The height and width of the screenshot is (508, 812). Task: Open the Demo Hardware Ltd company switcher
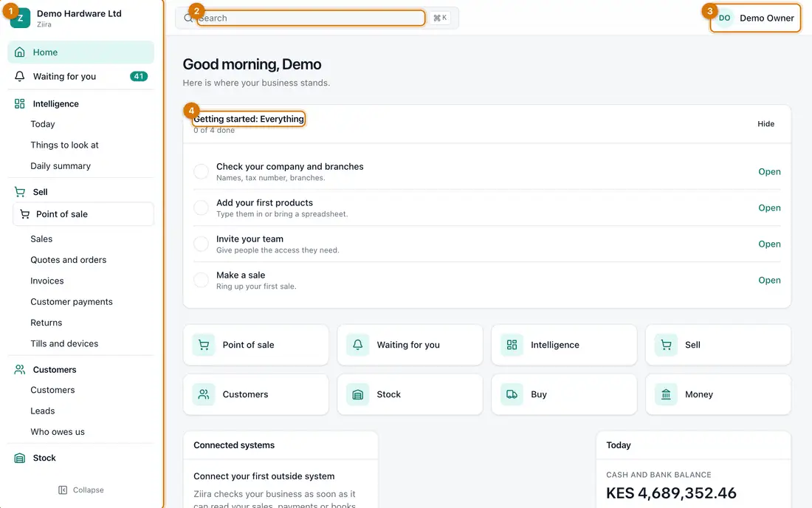click(x=79, y=18)
